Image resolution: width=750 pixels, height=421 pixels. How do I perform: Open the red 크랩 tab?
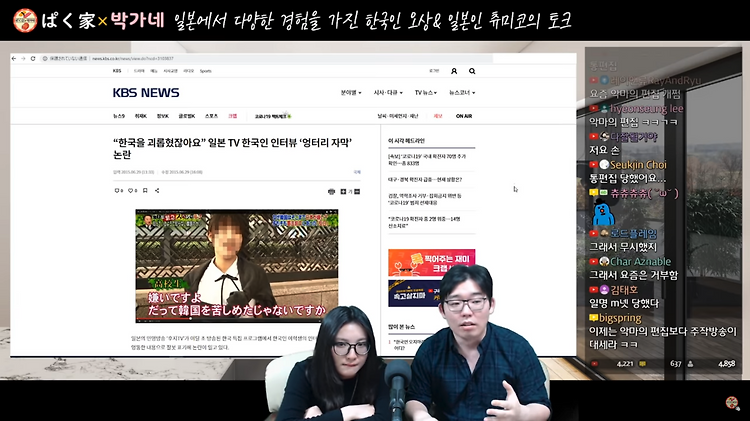coord(232,116)
